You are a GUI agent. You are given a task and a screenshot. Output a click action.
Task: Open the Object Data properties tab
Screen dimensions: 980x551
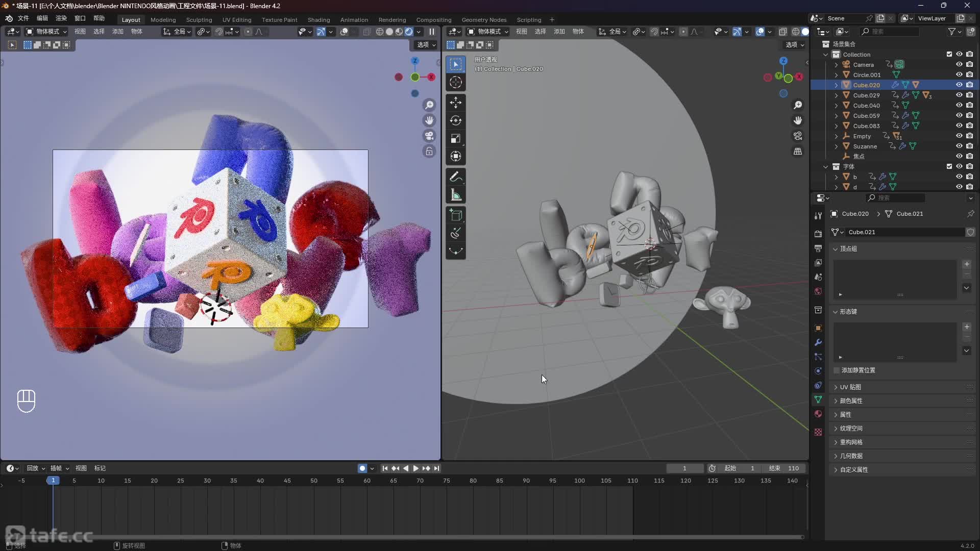(818, 399)
